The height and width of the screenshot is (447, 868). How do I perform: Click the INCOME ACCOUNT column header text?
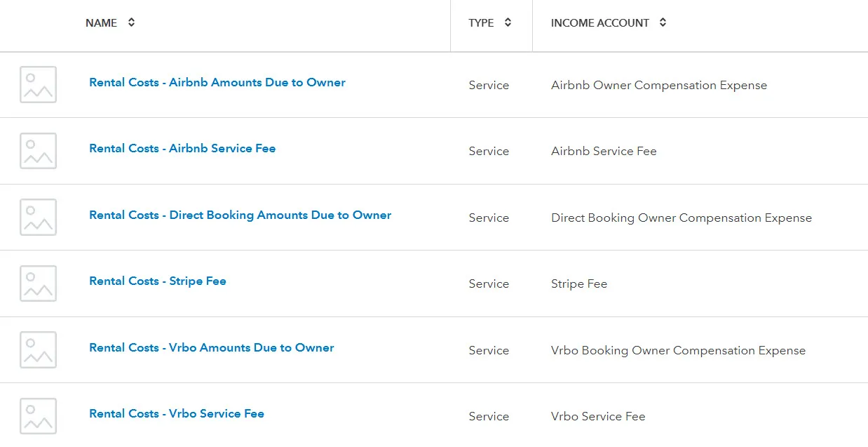pyautogui.click(x=599, y=23)
